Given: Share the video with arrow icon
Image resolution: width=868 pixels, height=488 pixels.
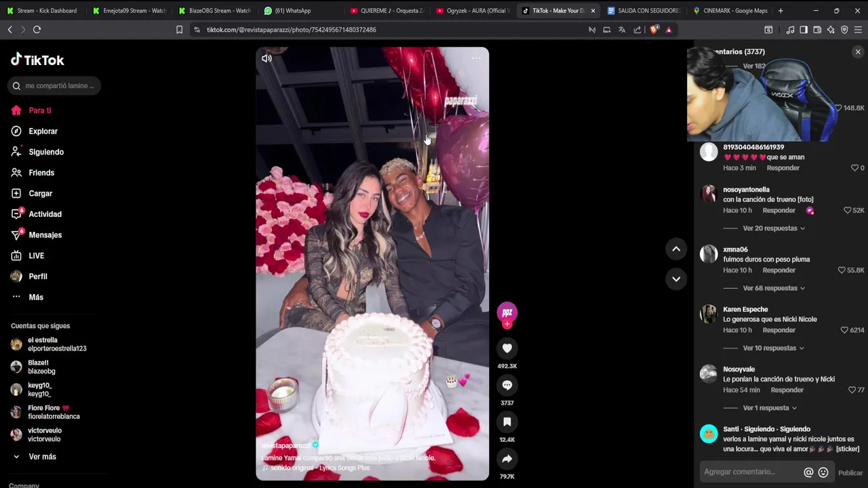Looking at the screenshot, I should point(507,459).
